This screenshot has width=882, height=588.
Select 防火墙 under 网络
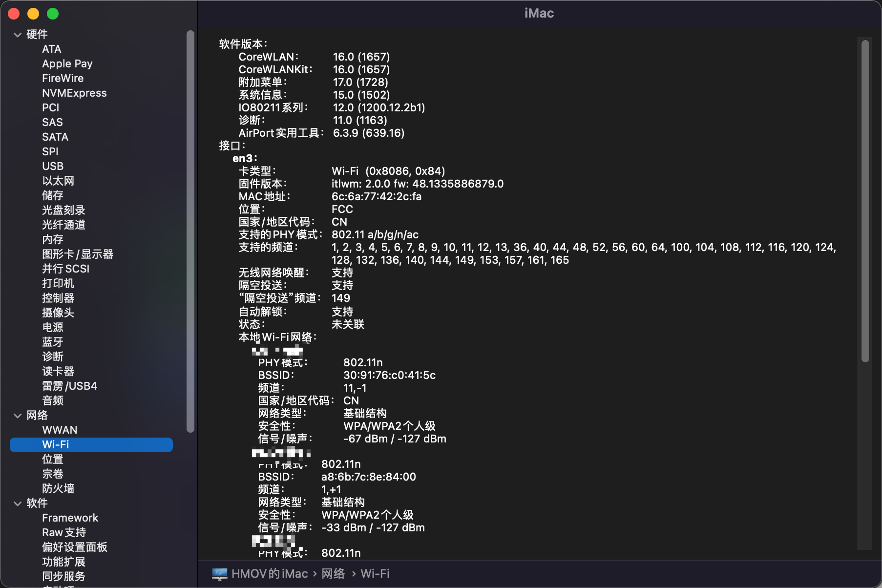pos(59,488)
